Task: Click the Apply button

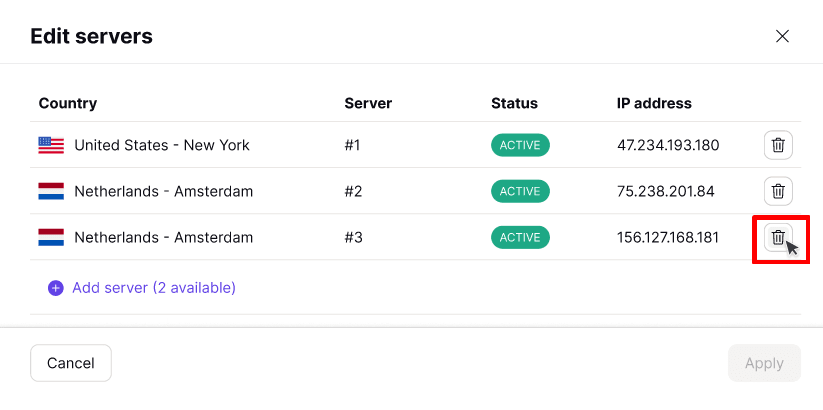Action: pyautogui.click(x=764, y=363)
